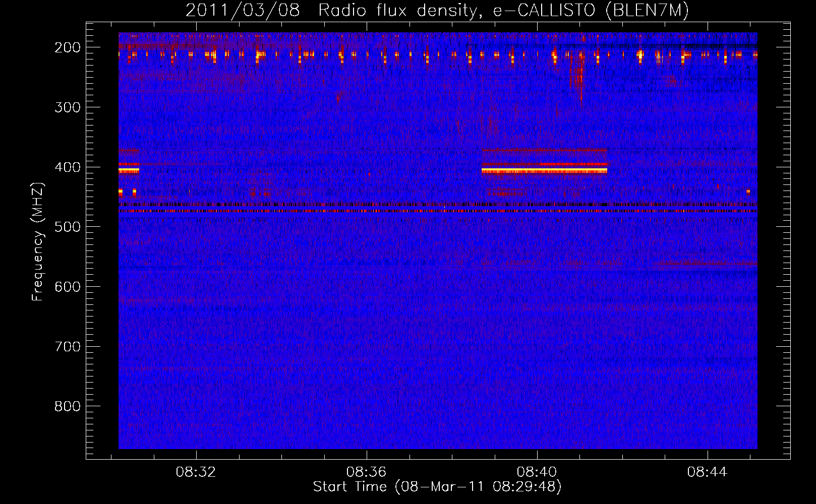Click the plot title 2011/03/08 Radio flux density
Viewport: 816px width, 504px height.
point(437,10)
